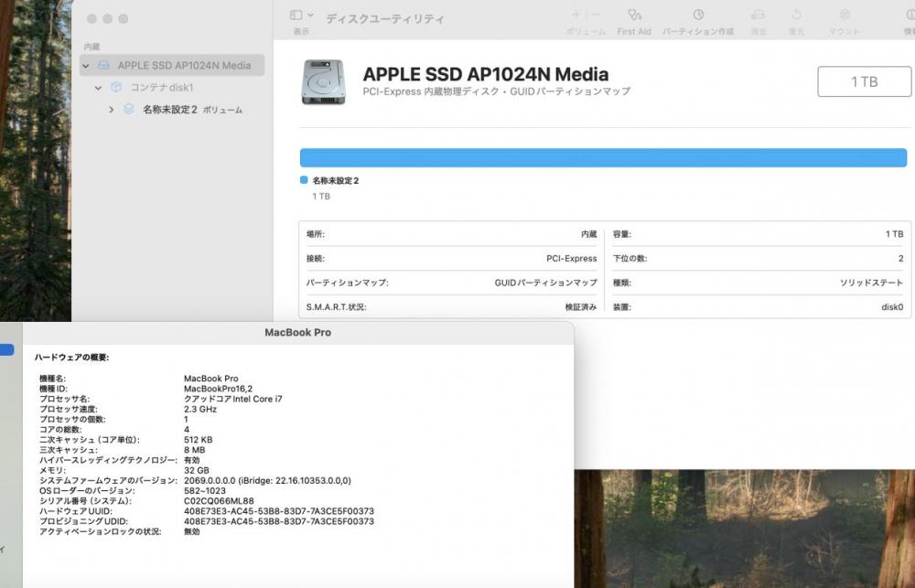Click the 三次キャッシュ value 8 MB

coord(194,450)
